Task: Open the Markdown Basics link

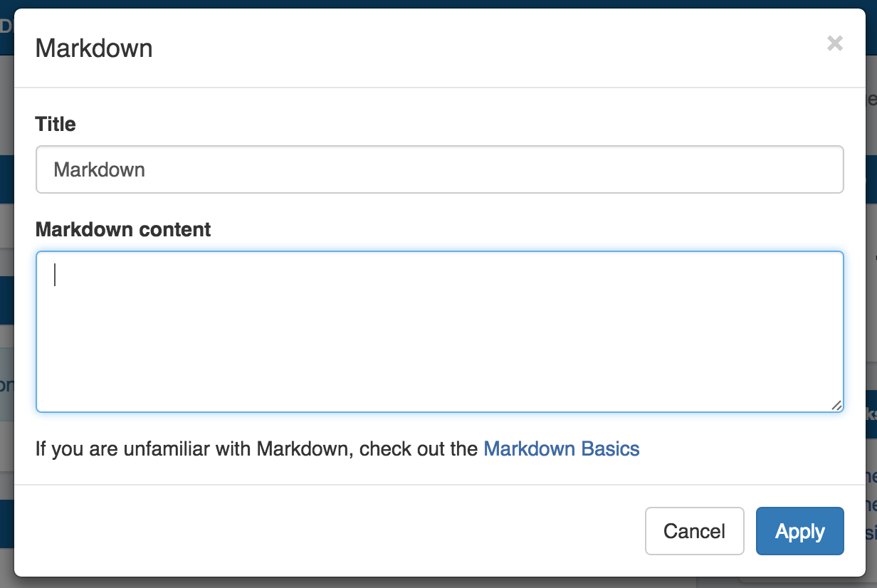Action: pyautogui.click(x=561, y=449)
